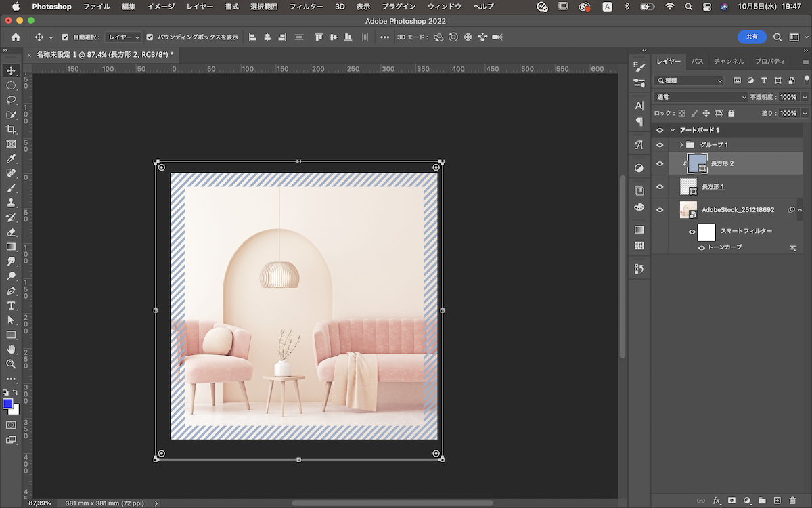Image resolution: width=812 pixels, height=508 pixels.
Task: Toggle the 自動選択 checkbox
Action: pyautogui.click(x=65, y=37)
